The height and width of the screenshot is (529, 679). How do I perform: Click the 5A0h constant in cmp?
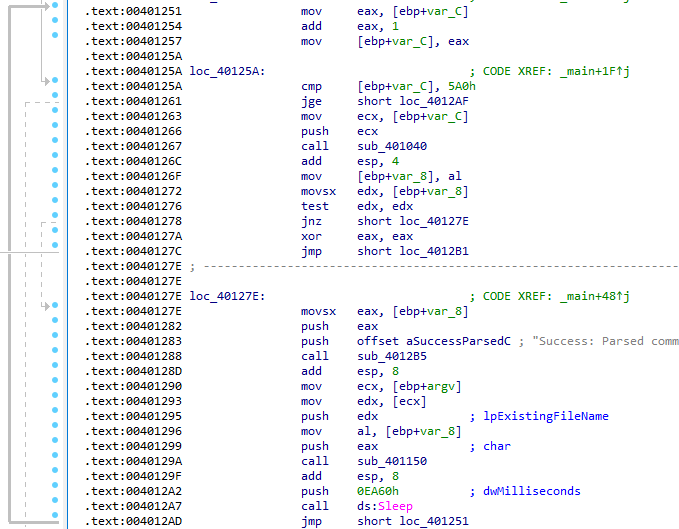pos(450,86)
